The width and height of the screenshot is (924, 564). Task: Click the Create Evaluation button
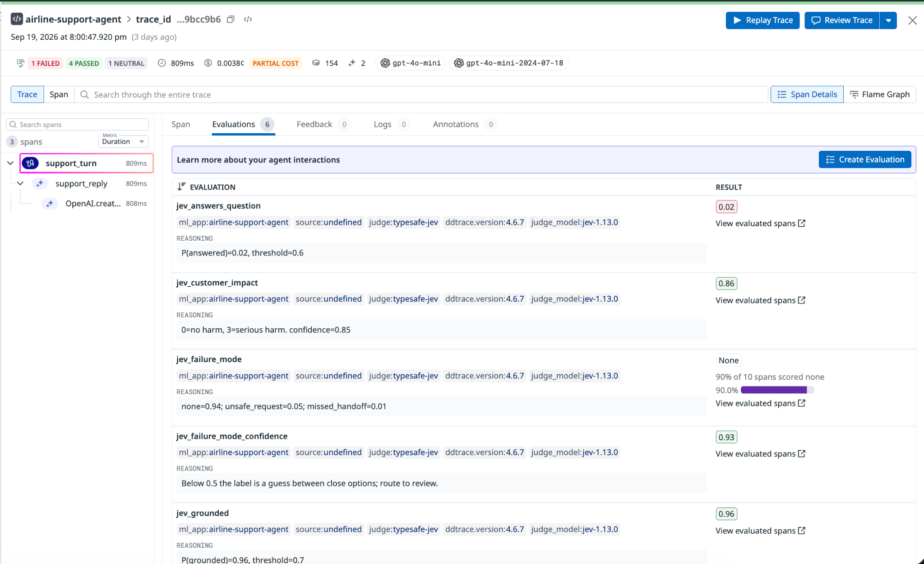point(865,159)
